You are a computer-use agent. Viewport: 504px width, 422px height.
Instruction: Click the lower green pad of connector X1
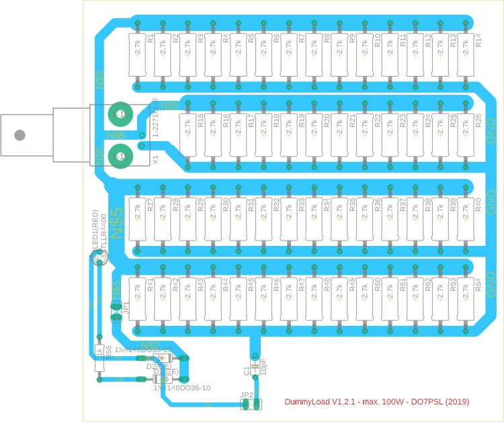click(x=121, y=157)
